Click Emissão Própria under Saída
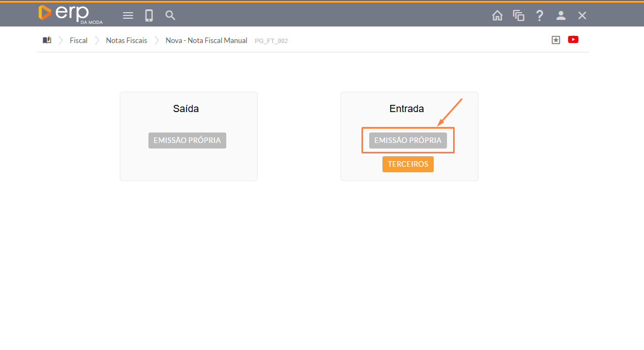Image resolution: width=644 pixels, height=350 pixels. [187, 140]
